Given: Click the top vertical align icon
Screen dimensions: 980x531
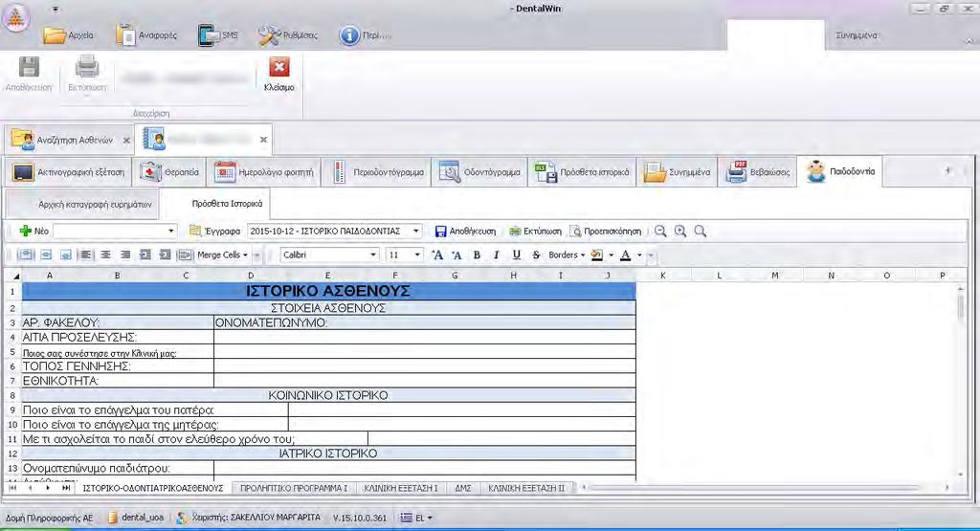Looking at the screenshot, I should click(26, 254).
